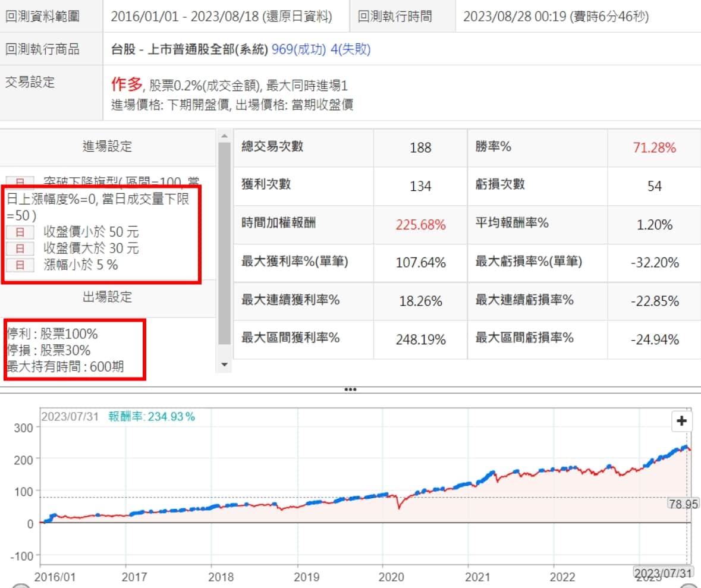Click the scroll-up arrow in settings panel

224,137
